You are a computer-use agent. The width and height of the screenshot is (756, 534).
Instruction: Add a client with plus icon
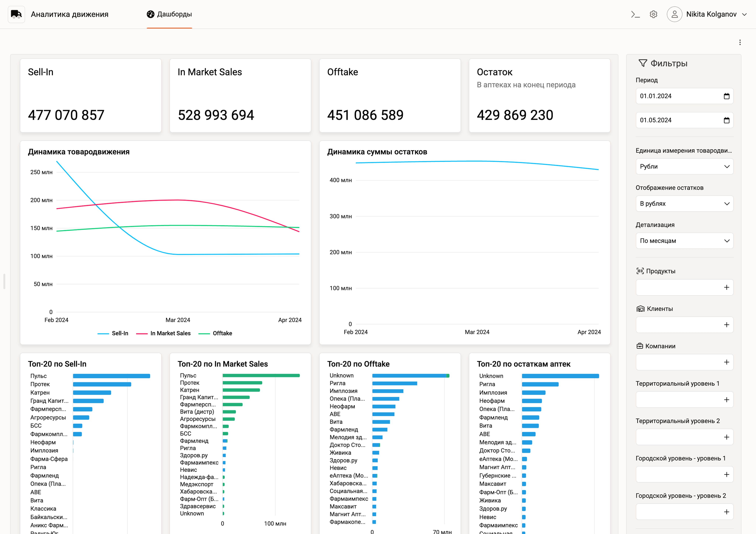726,325
